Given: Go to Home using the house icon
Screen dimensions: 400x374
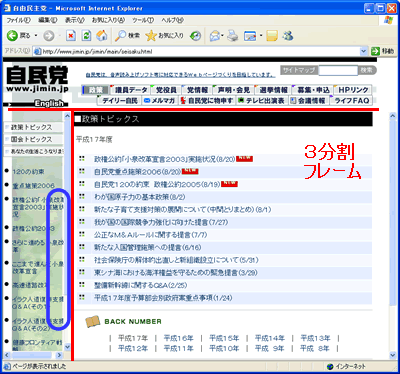Looking at the screenshot, I should tap(102, 36).
